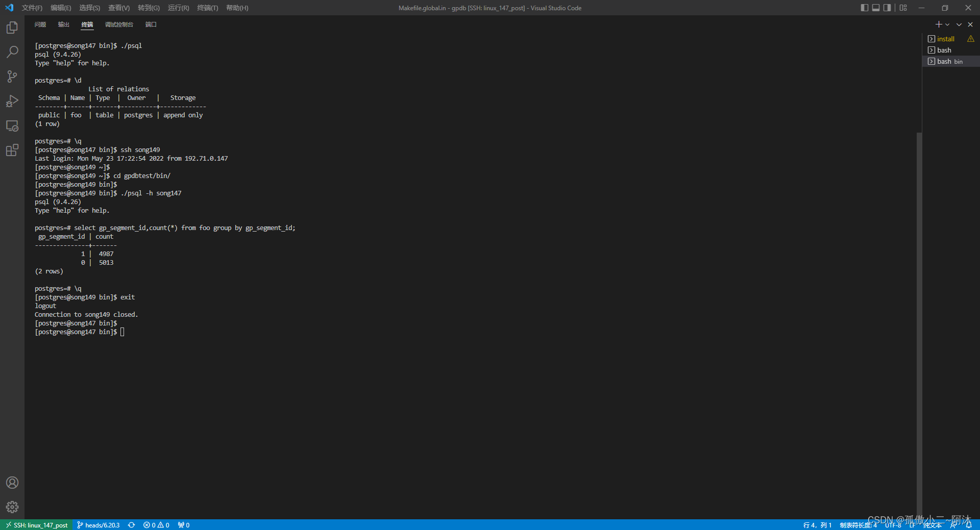This screenshot has width=980, height=530.
Task: Click the synchronize changes icon
Action: click(x=132, y=525)
